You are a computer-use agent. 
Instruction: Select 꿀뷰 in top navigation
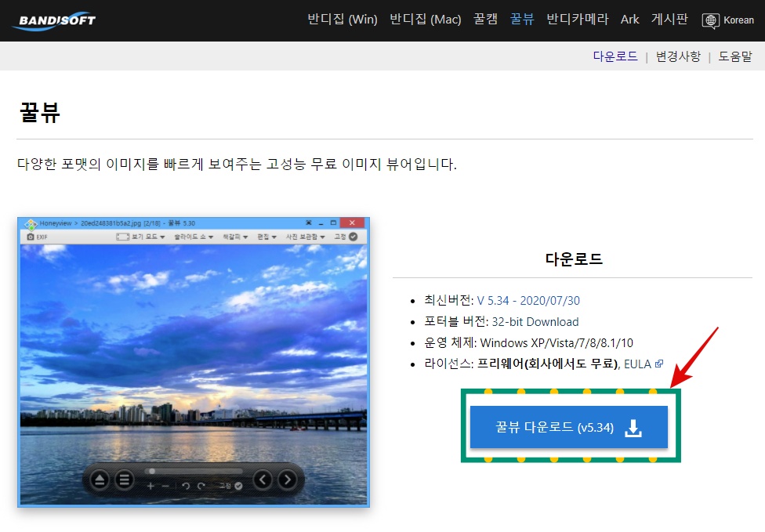click(522, 19)
